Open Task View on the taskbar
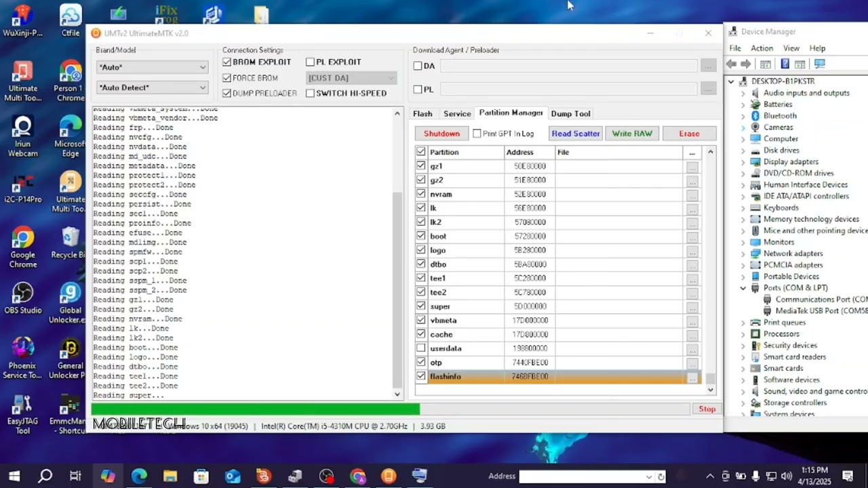This screenshot has height=488, width=868. click(x=75, y=476)
